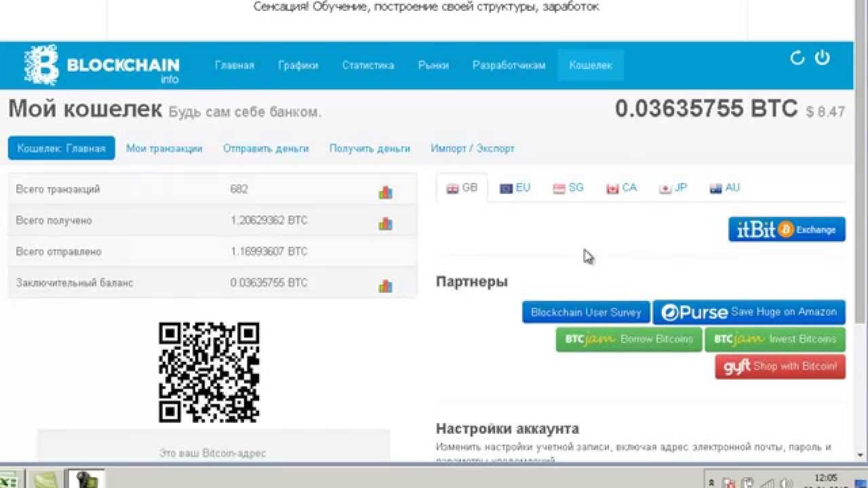Select the CA region tab
Viewport: 868px width, 488px height.
tap(622, 188)
